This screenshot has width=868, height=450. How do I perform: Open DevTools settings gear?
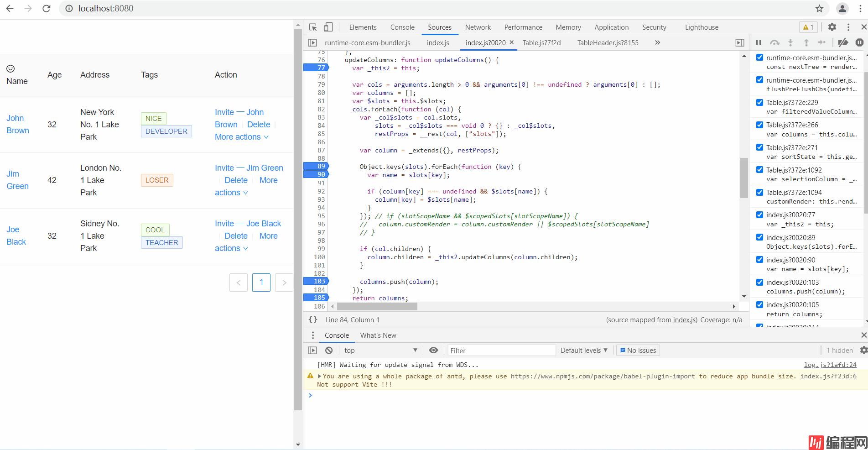[832, 27]
